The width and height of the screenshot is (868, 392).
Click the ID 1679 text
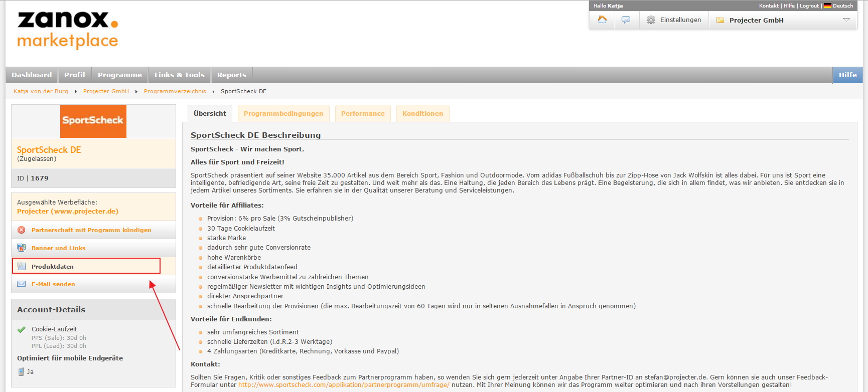coord(33,178)
